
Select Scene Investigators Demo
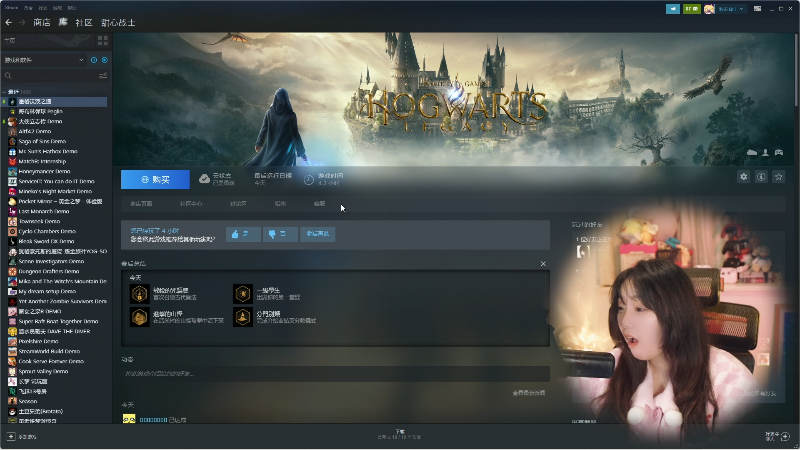(51, 261)
